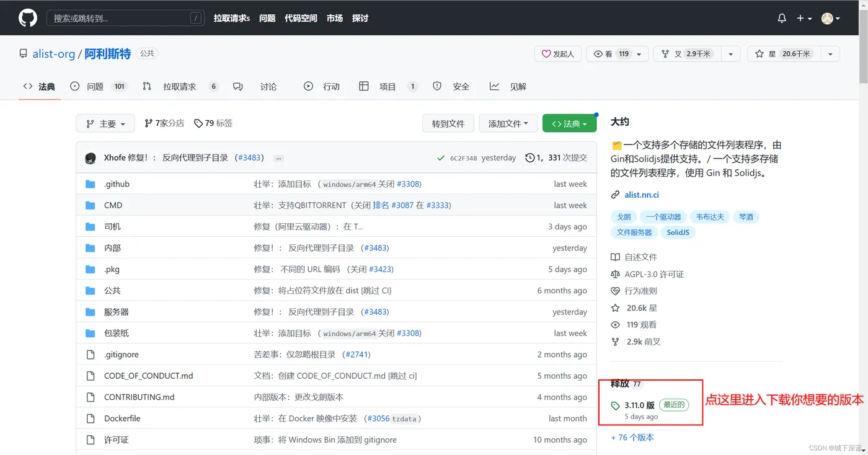Viewport: 868px width, 455px height.
Task: Open the #2741 link in .gitignore row
Action: 357,355
